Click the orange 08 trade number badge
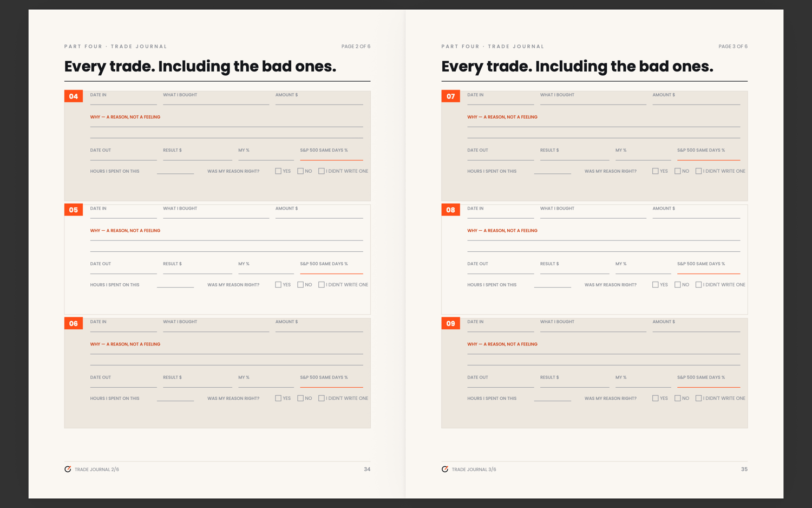This screenshot has height=508, width=812. (451, 210)
